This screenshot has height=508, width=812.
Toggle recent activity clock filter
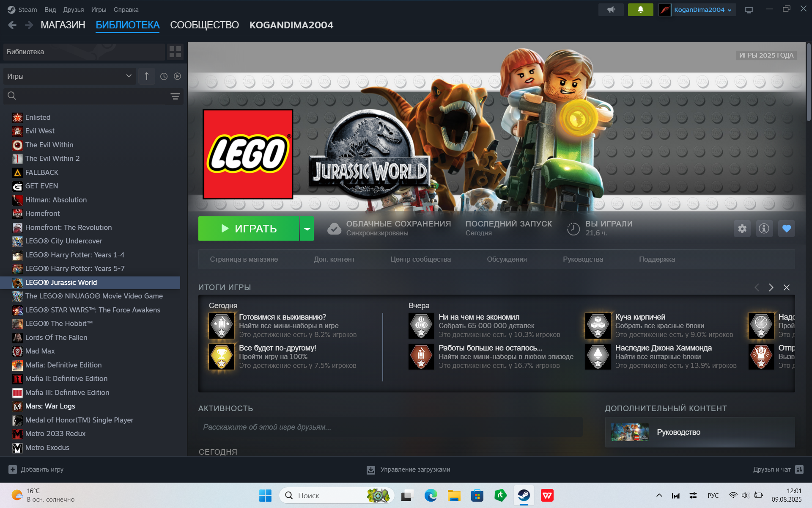[164, 76]
